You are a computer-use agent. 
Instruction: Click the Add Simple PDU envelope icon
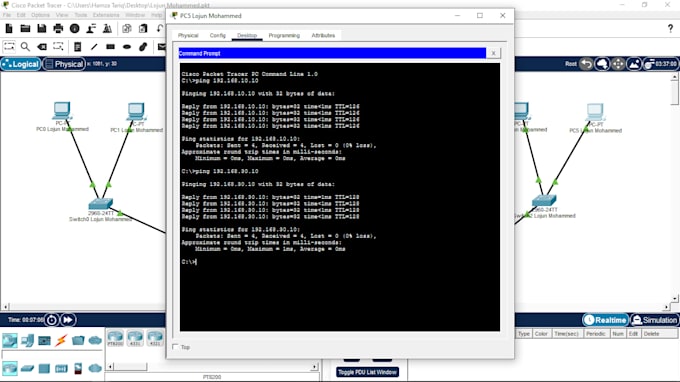coord(161,46)
